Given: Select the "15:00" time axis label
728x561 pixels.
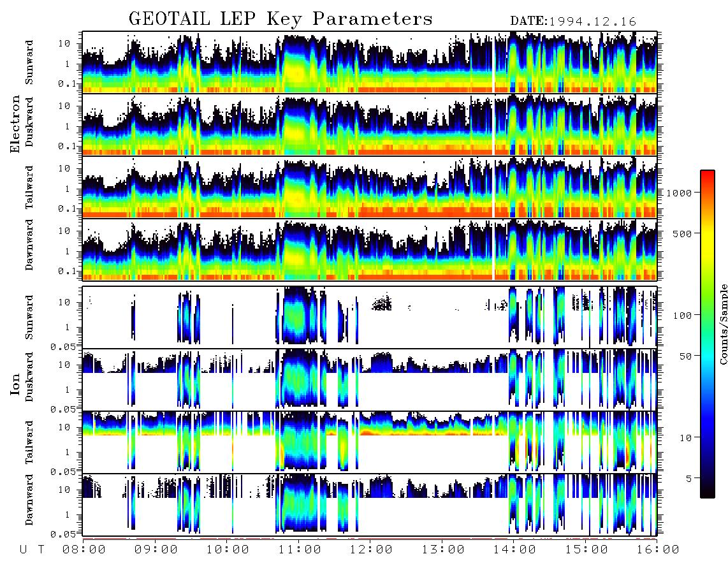Looking at the screenshot, I should (x=586, y=550).
